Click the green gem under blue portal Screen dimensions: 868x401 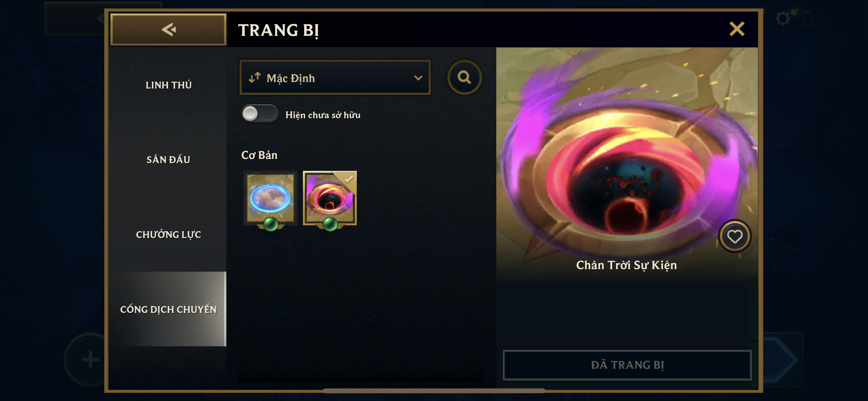click(x=270, y=224)
